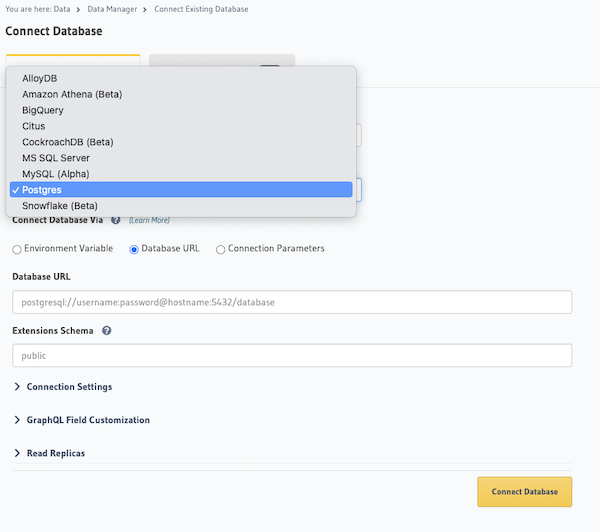Viewport: 600px width, 532px height.
Task: Select BigQuery database option
Action: tap(181, 110)
